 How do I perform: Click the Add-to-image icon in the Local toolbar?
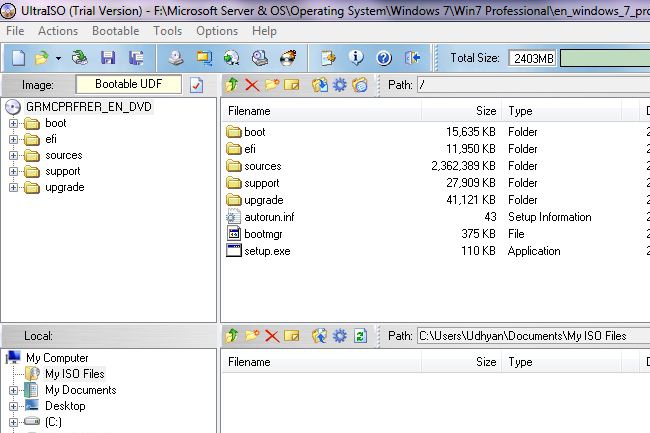[x=320, y=336]
